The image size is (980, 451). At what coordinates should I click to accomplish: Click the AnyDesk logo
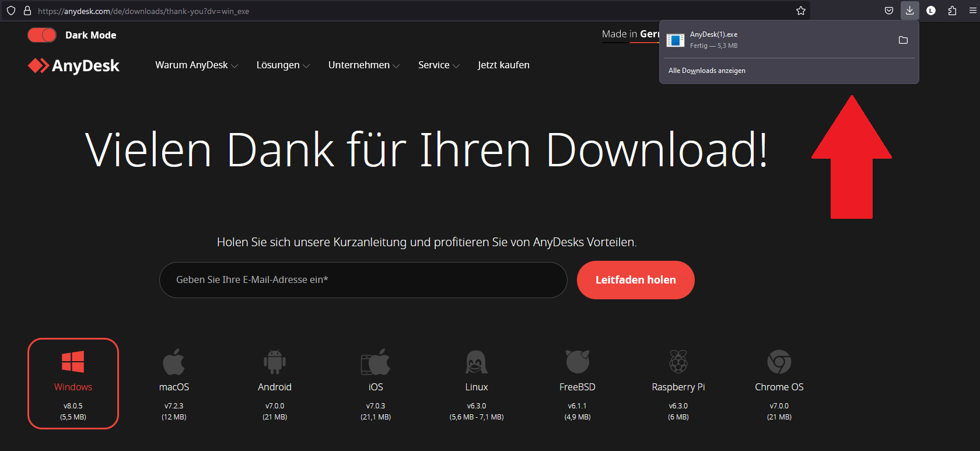click(x=73, y=66)
